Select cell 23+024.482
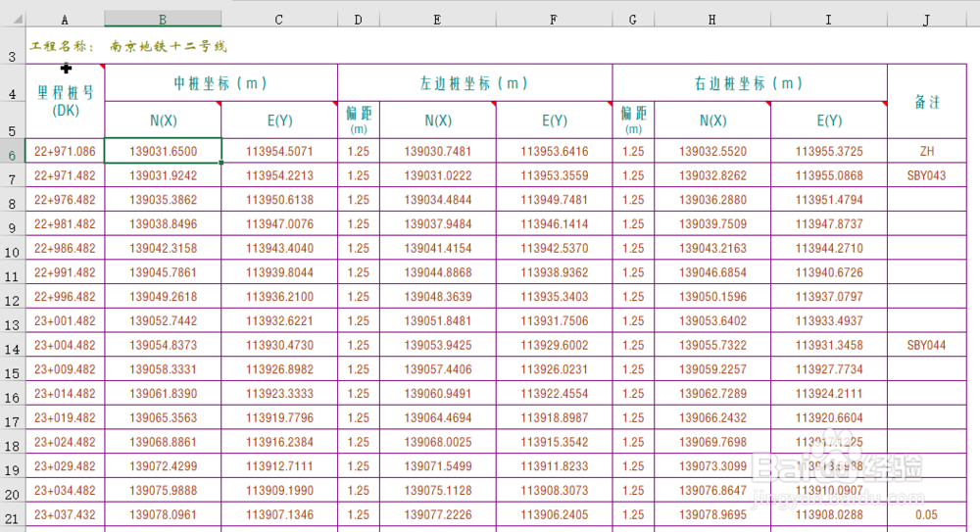 click(x=65, y=442)
